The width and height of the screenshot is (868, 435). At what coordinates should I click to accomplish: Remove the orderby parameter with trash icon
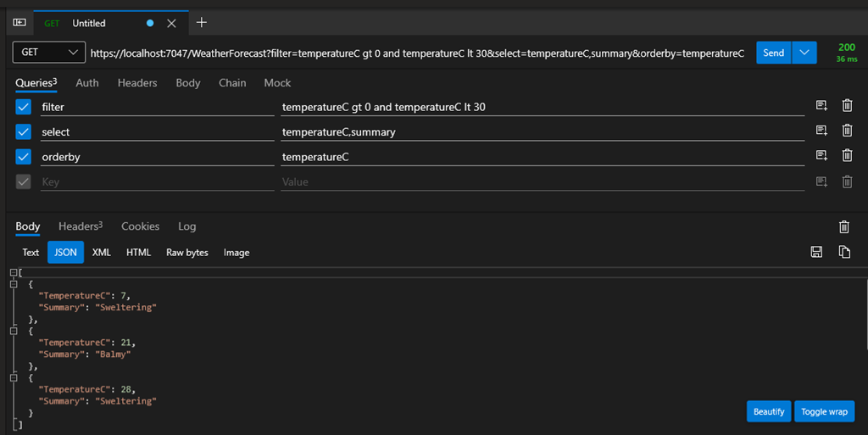pyautogui.click(x=847, y=155)
